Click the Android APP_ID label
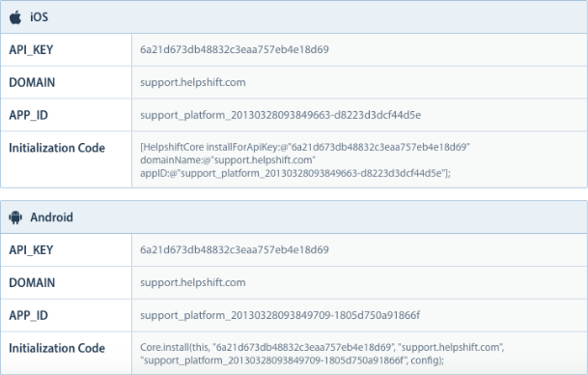Screen dimensions: 588x375 coord(29,315)
